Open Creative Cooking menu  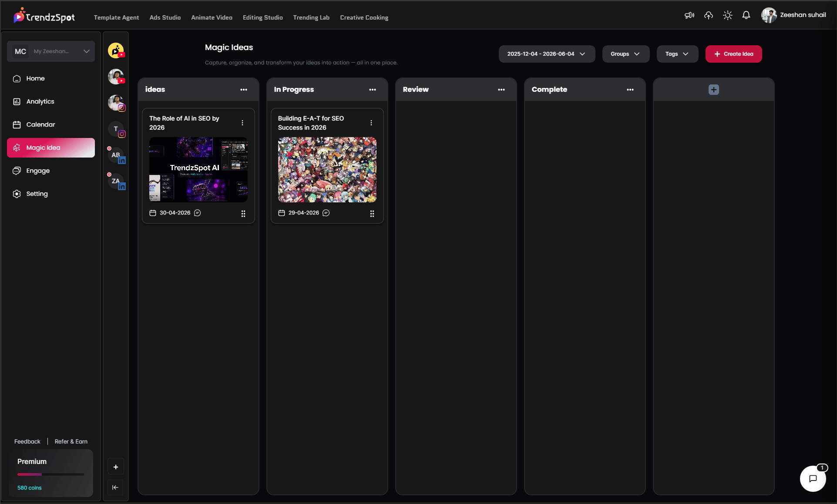(364, 17)
